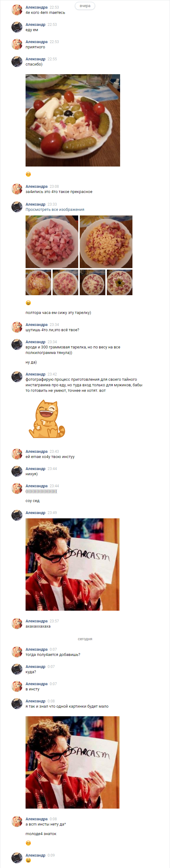
Task: Click the 'вчера' date badge at top
Action: click(85, 6)
